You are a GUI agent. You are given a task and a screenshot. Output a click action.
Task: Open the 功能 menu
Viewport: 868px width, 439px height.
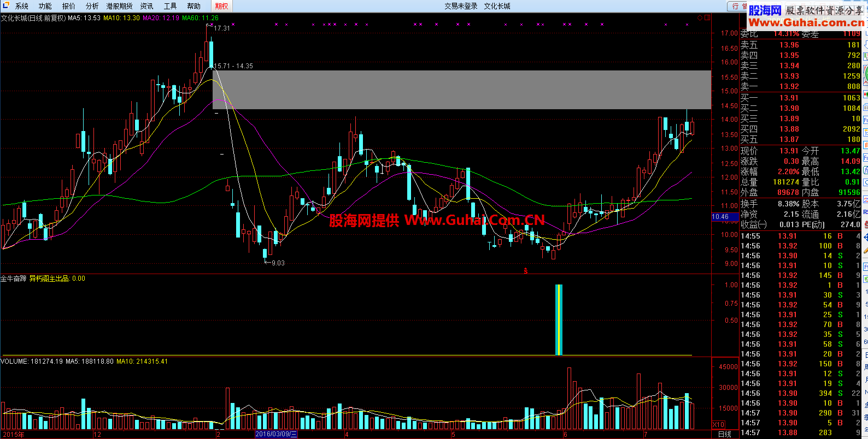(x=45, y=6)
